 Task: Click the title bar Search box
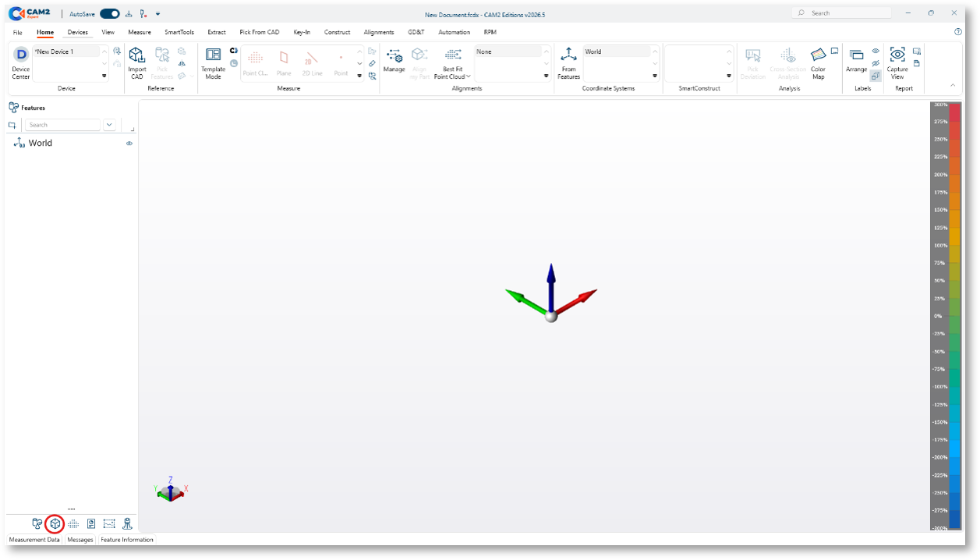click(x=841, y=13)
